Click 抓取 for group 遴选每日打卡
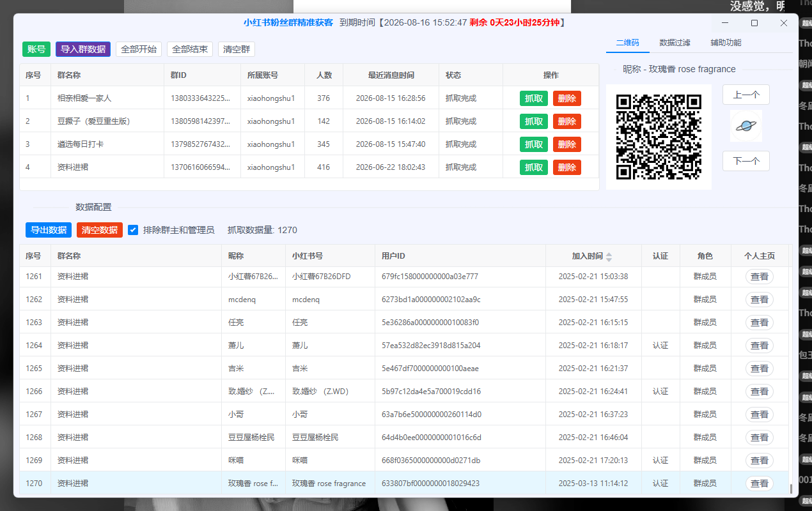Image resolution: width=812 pixels, height=511 pixels. [534, 144]
